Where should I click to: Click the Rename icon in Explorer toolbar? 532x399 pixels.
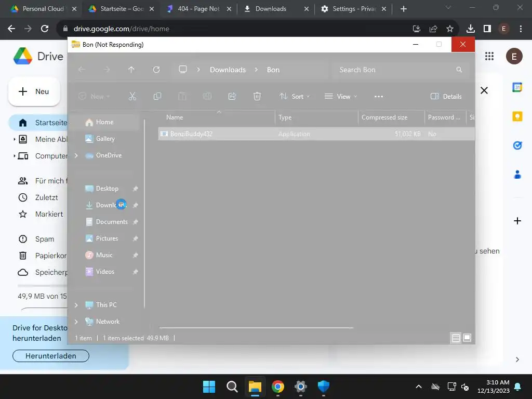pos(207,96)
